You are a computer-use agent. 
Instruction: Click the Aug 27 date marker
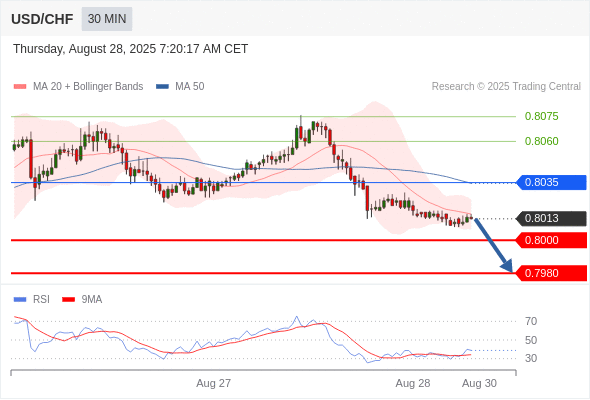213,383
